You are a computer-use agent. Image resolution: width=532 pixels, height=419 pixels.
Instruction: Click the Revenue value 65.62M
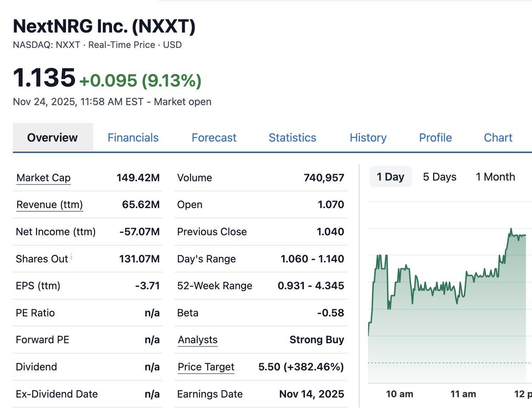(141, 205)
